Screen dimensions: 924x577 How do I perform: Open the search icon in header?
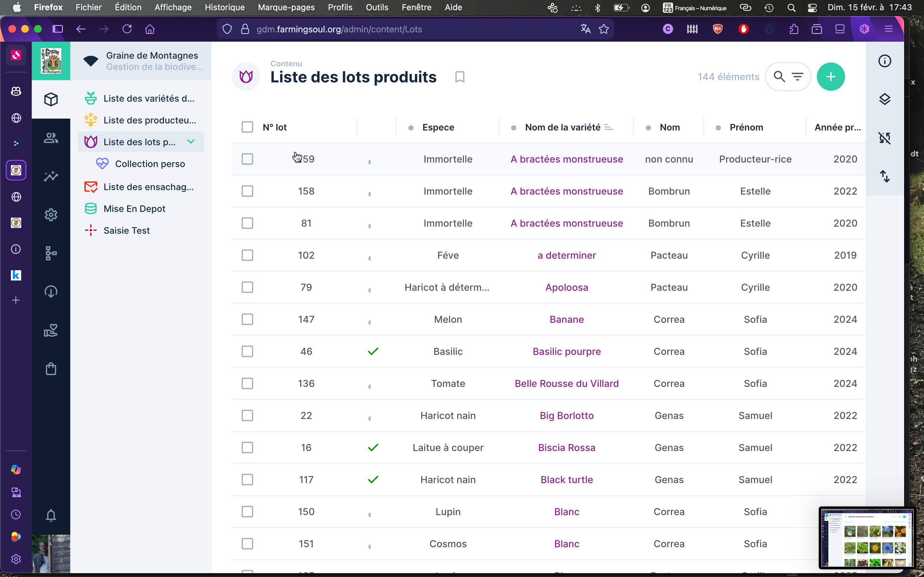click(x=779, y=77)
